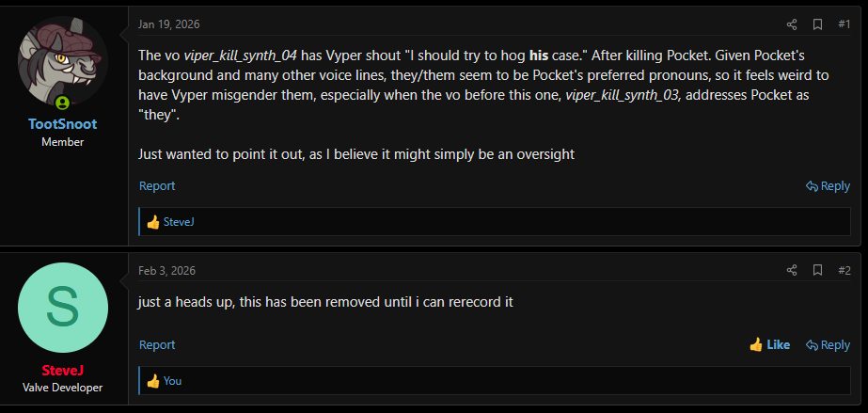Screen dimensions: 868x413
Task: Click share icon on post #1
Action: tap(791, 24)
